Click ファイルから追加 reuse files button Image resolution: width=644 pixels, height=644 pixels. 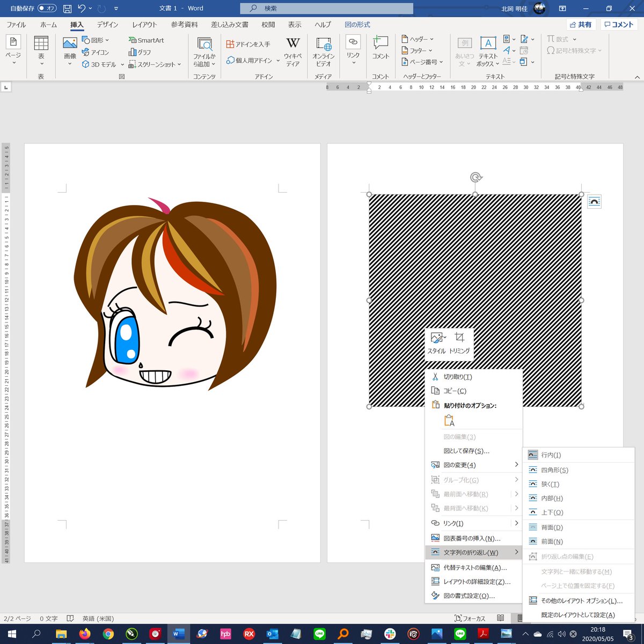coord(204,52)
